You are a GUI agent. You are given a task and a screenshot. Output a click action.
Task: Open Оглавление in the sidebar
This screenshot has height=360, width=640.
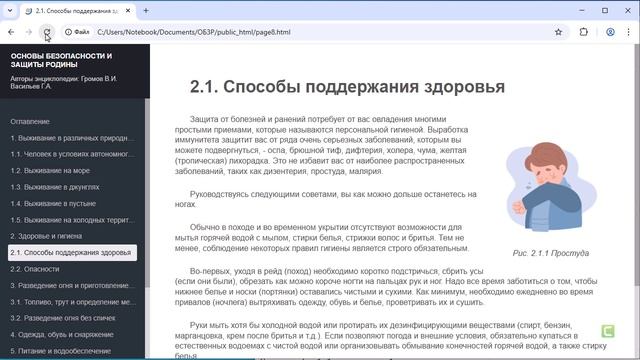tap(30, 122)
